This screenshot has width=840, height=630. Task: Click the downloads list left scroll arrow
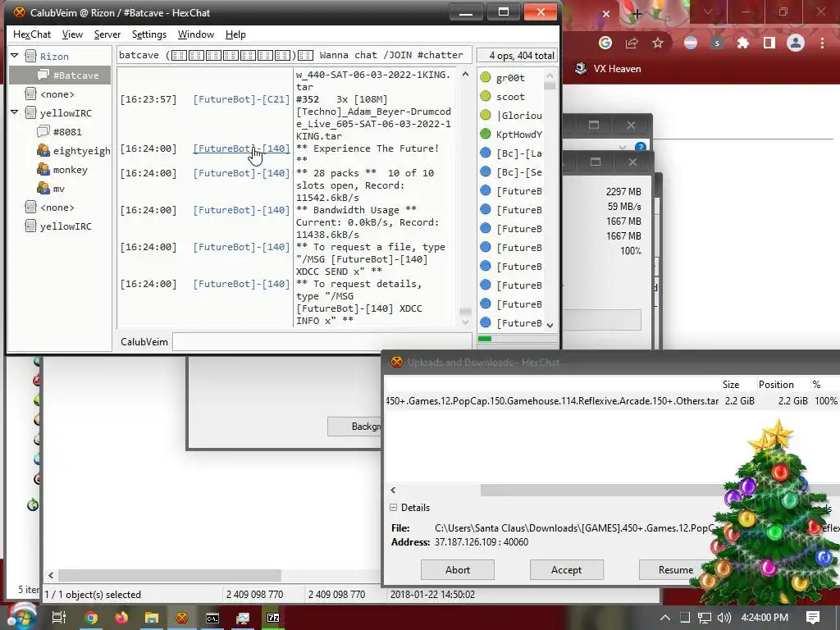click(x=393, y=491)
